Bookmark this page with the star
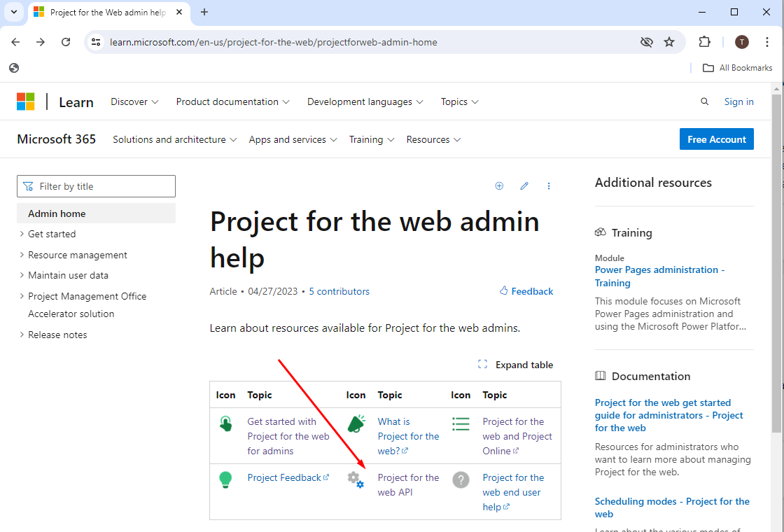 point(669,42)
